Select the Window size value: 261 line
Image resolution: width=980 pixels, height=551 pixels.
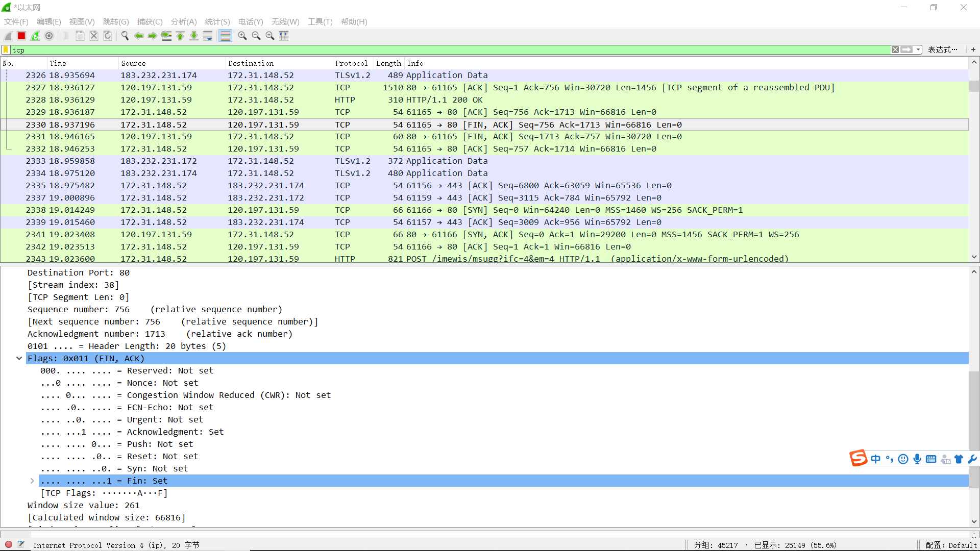(x=83, y=505)
